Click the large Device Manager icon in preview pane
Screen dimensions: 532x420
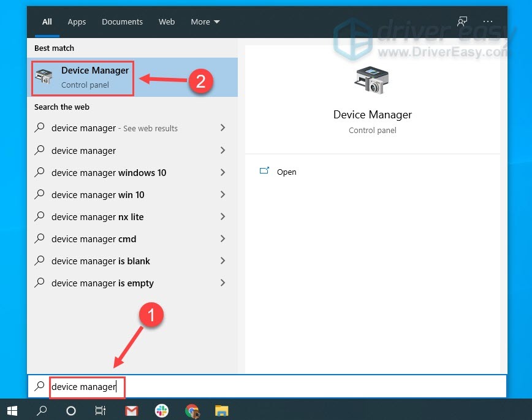372,80
